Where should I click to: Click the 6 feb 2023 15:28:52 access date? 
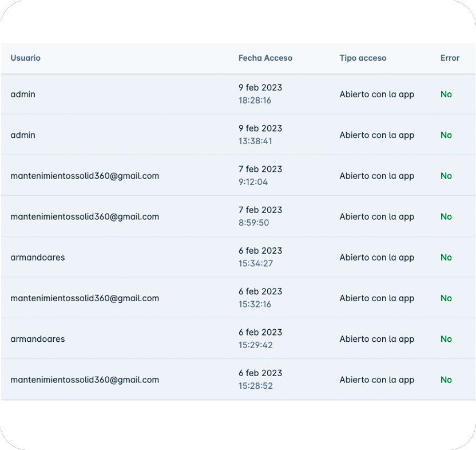(260, 379)
